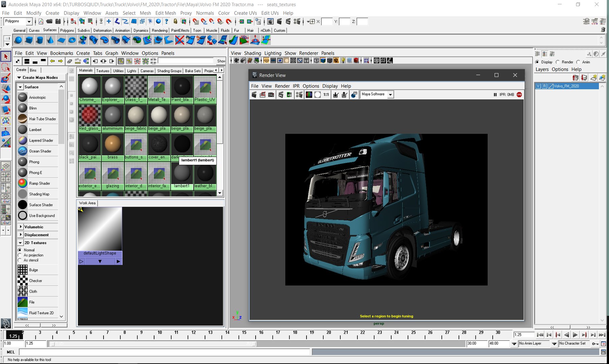Select the Anim radio button
This screenshot has height=364, width=609.
click(x=578, y=62)
